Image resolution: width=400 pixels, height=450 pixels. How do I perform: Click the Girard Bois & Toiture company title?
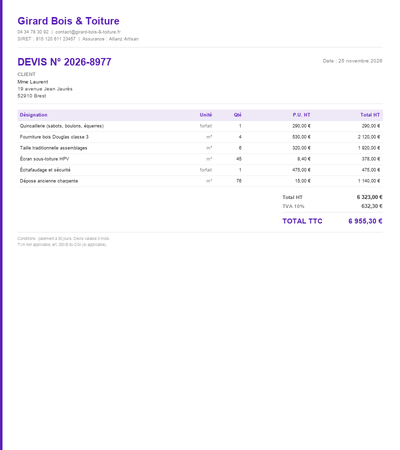click(68, 21)
